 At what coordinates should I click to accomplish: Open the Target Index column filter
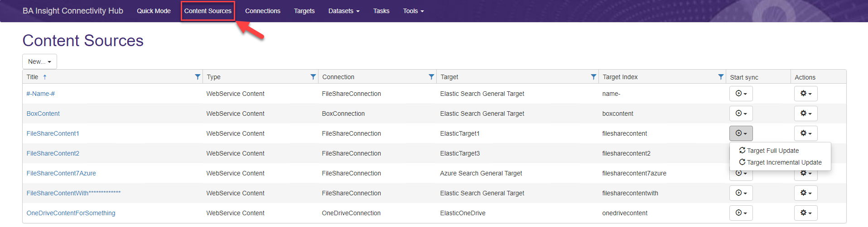(721, 77)
